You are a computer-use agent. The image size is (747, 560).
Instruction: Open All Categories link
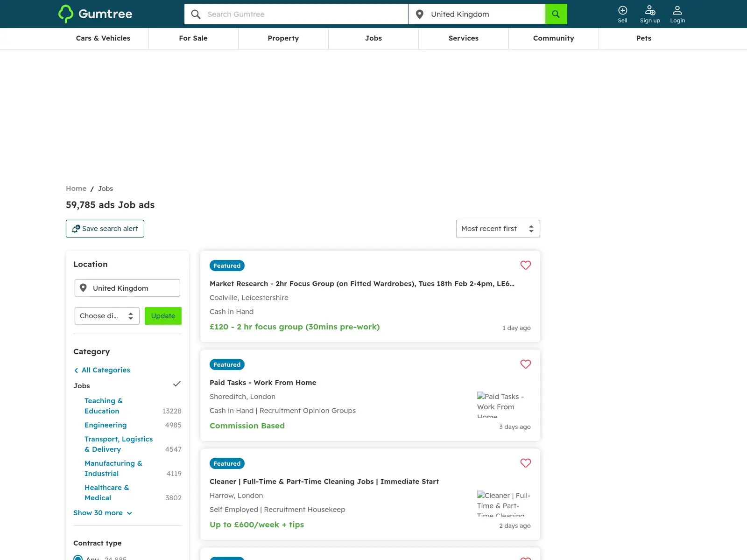point(106,370)
